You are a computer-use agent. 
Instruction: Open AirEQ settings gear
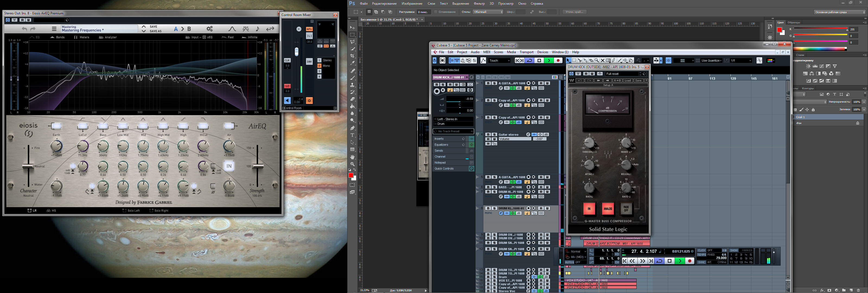click(x=210, y=29)
